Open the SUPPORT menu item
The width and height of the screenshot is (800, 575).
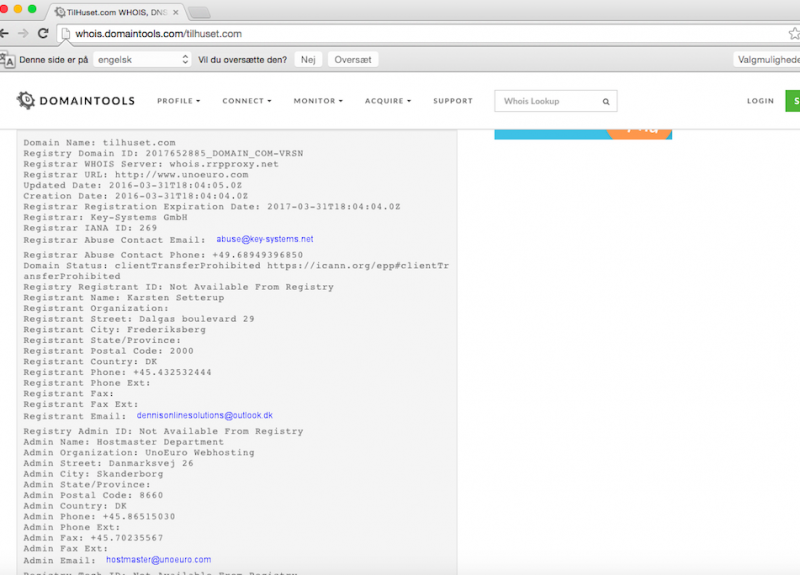(453, 101)
